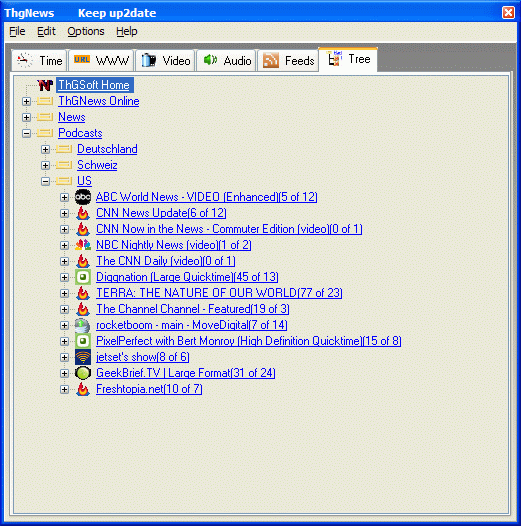Open the Options menu
The height and width of the screenshot is (526, 521).
coord(86,32)
